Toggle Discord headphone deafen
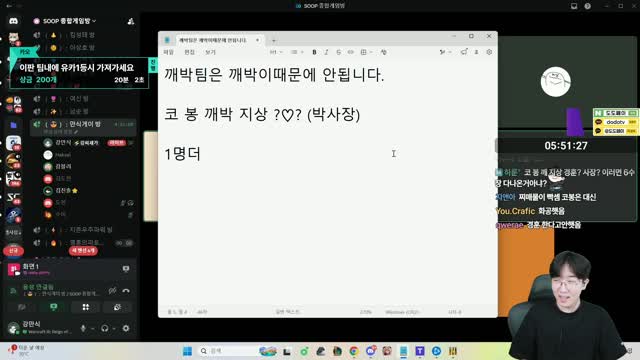This screenshot has height=360, width=640. 105,328
